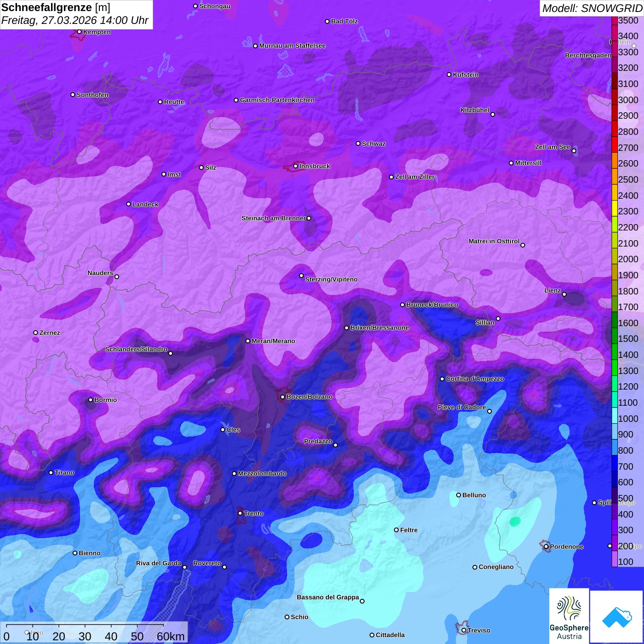
Task: Click the Cittadella label
Action: [x=390, y=635]
